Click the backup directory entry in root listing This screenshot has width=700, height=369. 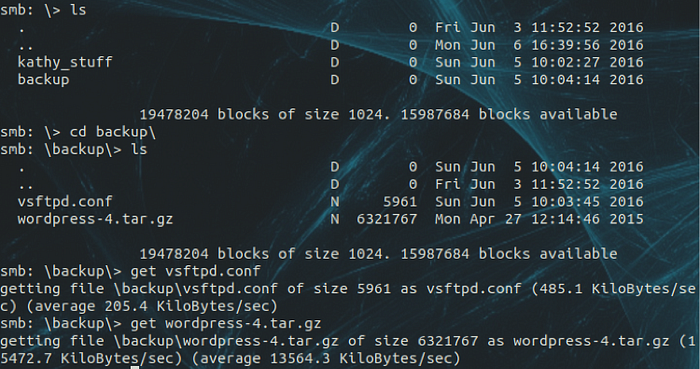pyautogui.click(x=43, y=80)
